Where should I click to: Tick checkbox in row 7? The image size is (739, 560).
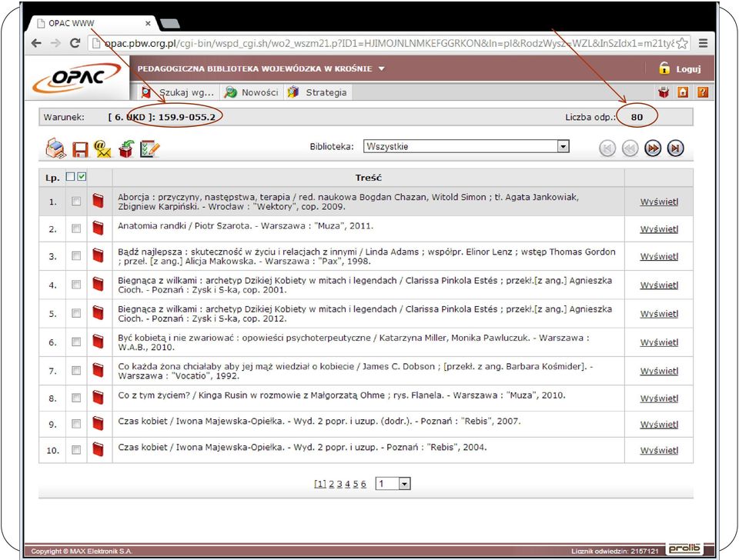click(76, 371)
